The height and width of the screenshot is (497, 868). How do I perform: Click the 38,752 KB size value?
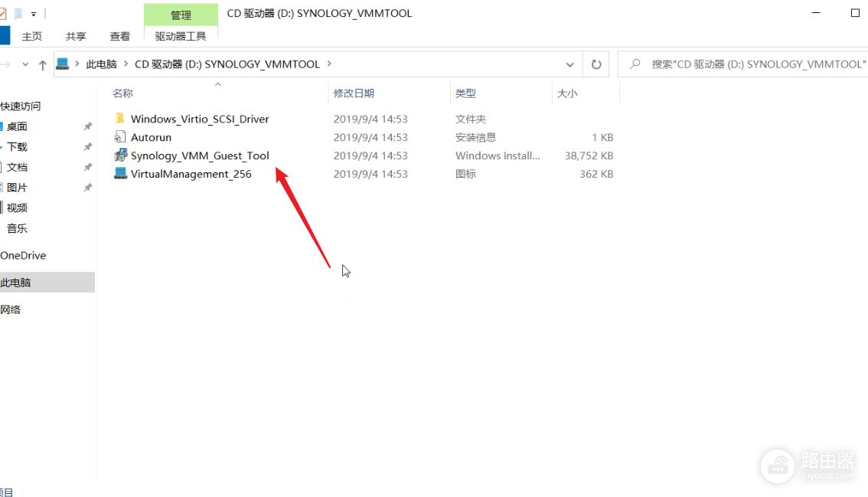coord(589,155)
